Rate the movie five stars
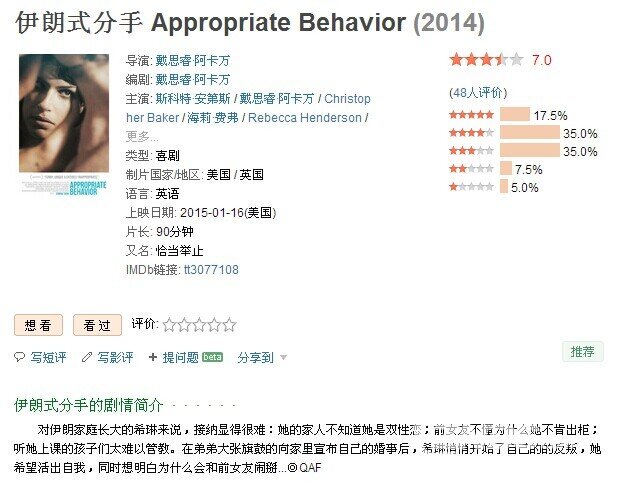Image resolution: width=623 pixels, height=490 pixels. pos(229,325)
